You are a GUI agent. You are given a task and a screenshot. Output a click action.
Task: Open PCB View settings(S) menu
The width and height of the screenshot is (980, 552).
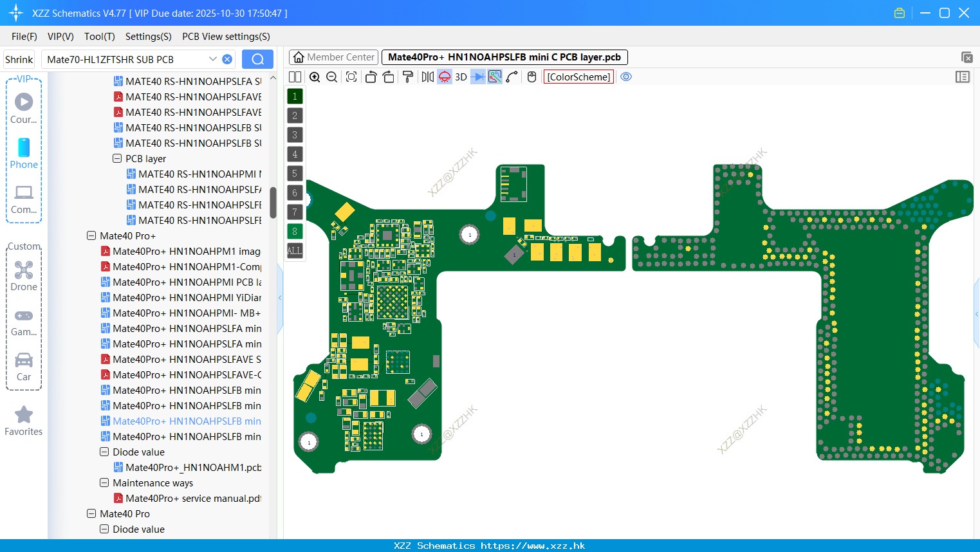coord(226,37)
